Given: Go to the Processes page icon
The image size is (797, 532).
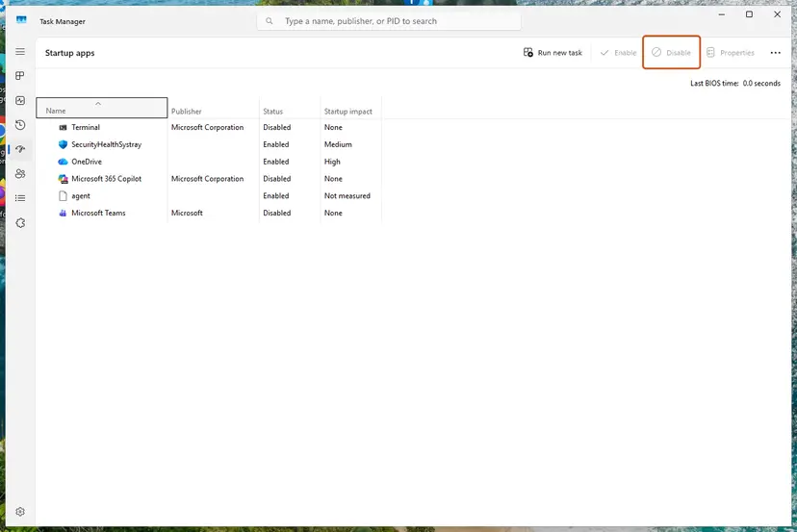Looking at the screenshot, I should (x=20, y=76).
